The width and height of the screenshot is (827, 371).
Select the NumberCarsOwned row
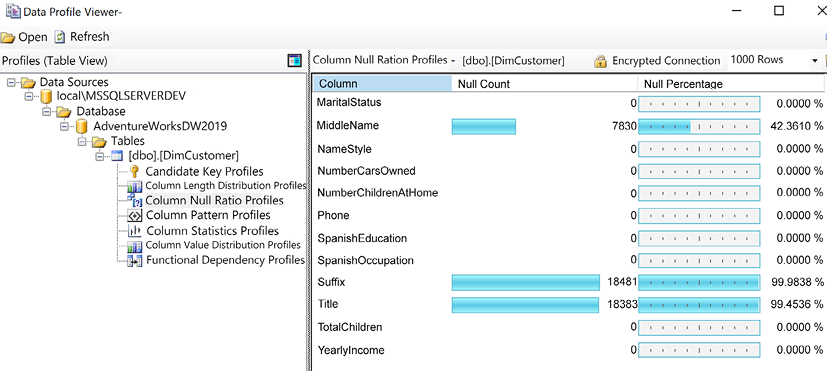[x=570, y=171]
